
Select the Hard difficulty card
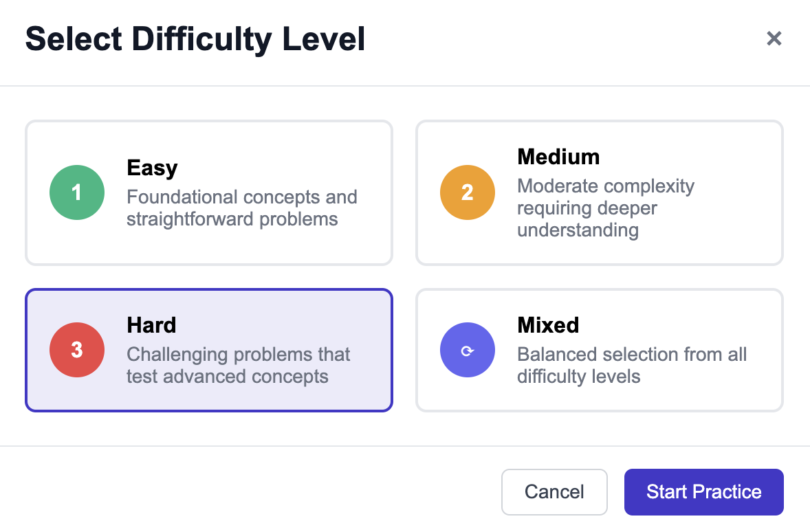tap(209, 397)
